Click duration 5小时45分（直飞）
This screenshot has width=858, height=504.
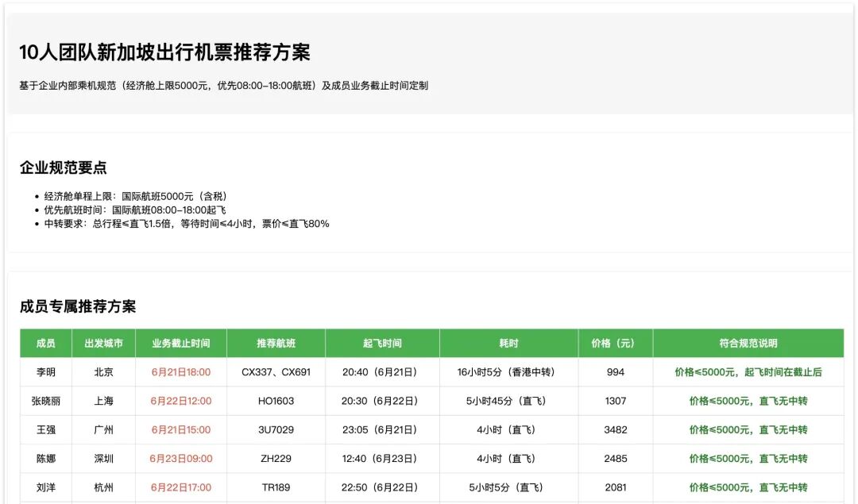(x=508, y=402)
